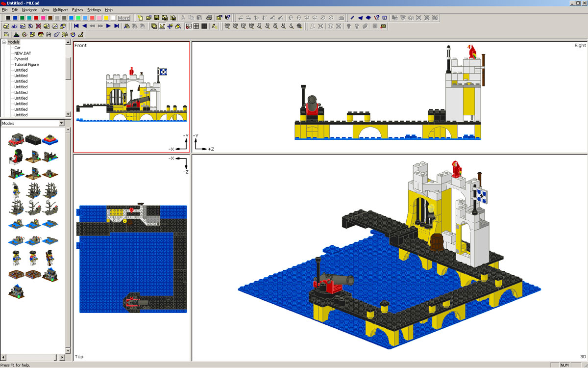Open the Multipart menu

coord(60,9)
